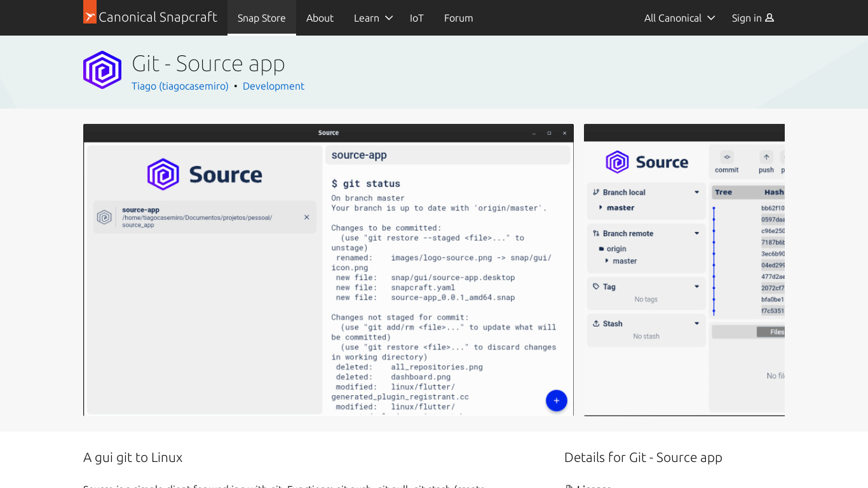This screenshot has width=868, height=488.
Task: Expand the All Canonical dropdown
Action: [679, 18]
